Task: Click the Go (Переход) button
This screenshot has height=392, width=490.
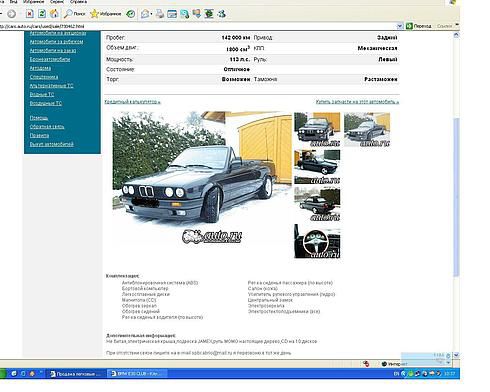Action: tap(419, 26)
